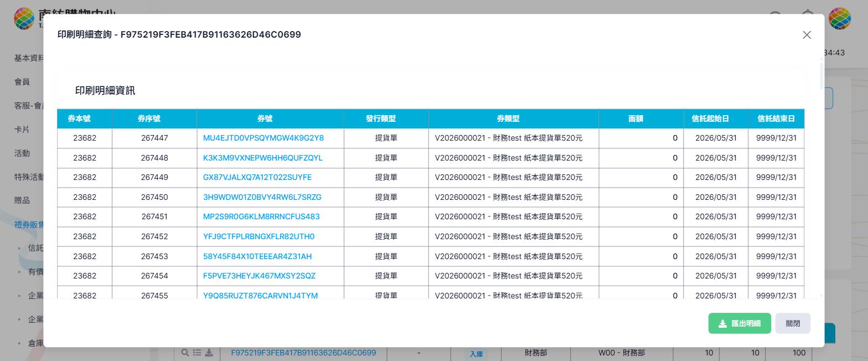Viewport: 868px width, 361px height.
Task: Open voucher link 58Y45F84X10TEEEAR4Z31AH
Action: click(x=257, y=256)
